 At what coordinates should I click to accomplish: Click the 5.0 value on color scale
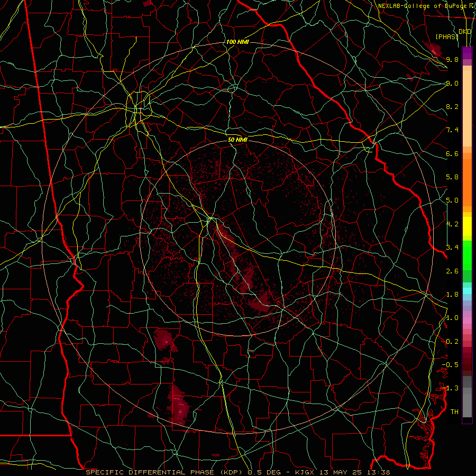452,200
